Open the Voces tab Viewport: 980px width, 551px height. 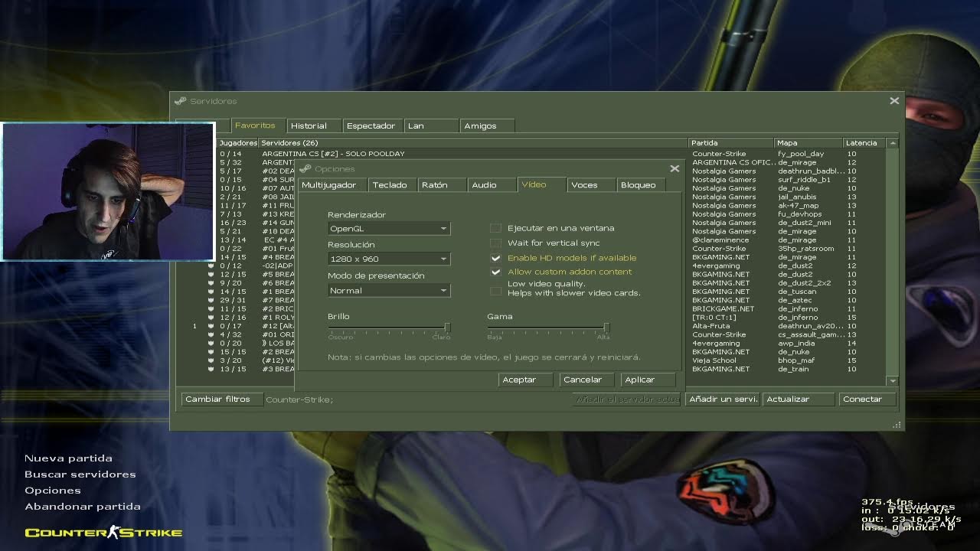tap(591, 184)
